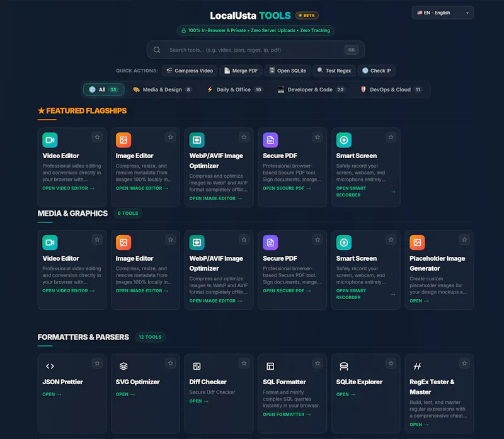This screenshot has height=439, width=504.
Task: Favorite the Placeholder Image Generator card
Action: (x=464, y=240)
